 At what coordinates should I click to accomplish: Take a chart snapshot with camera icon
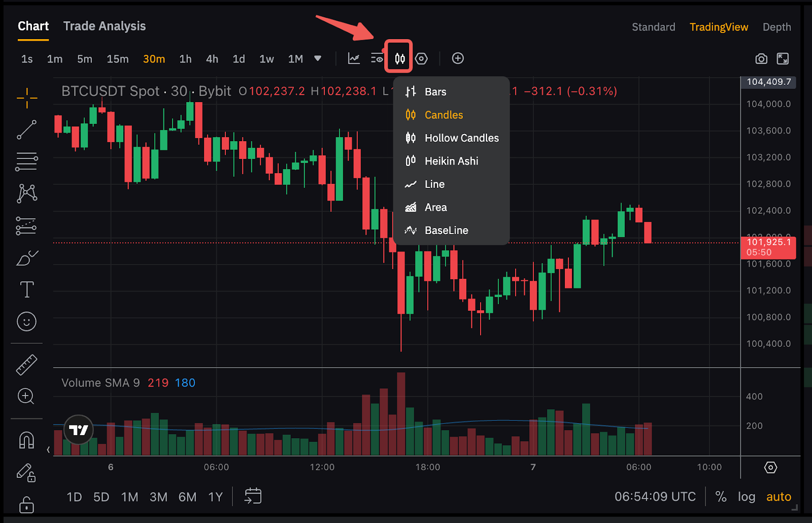[x=761, y=59]
